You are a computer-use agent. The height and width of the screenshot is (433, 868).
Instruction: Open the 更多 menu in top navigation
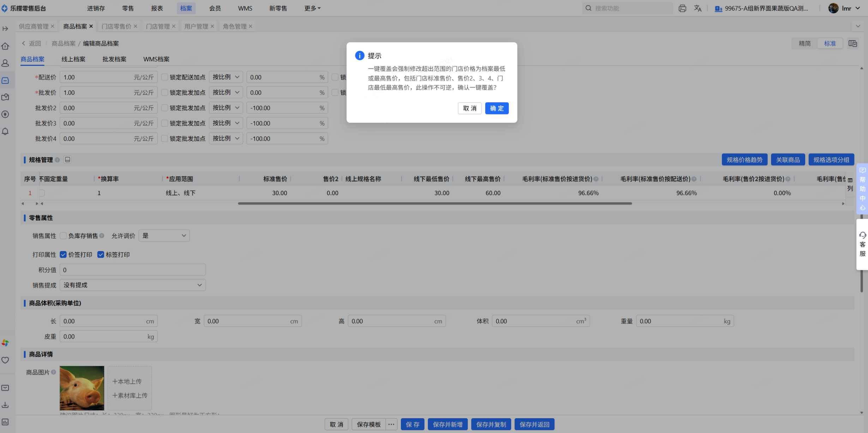[x=312, y=8]
